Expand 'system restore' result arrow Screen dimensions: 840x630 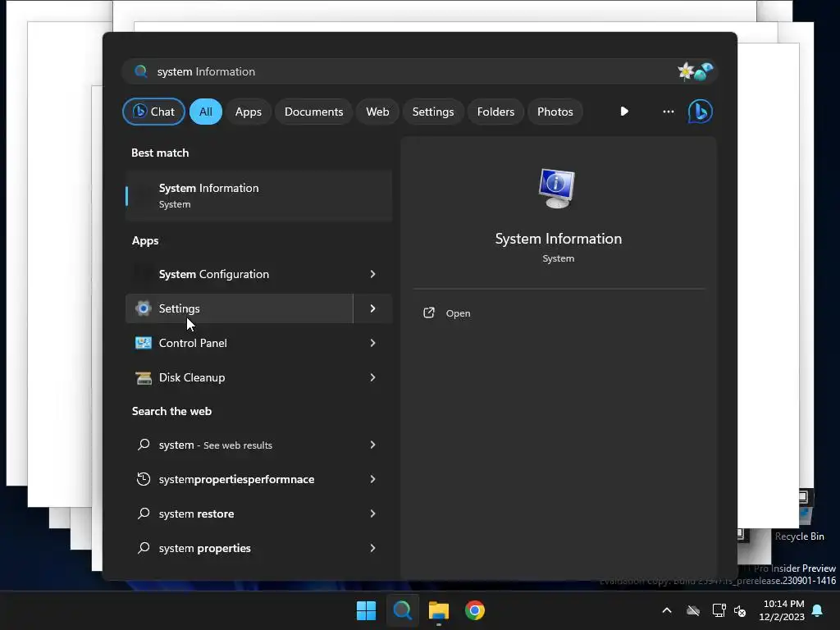pyautogui.click(x=373, y=514)
